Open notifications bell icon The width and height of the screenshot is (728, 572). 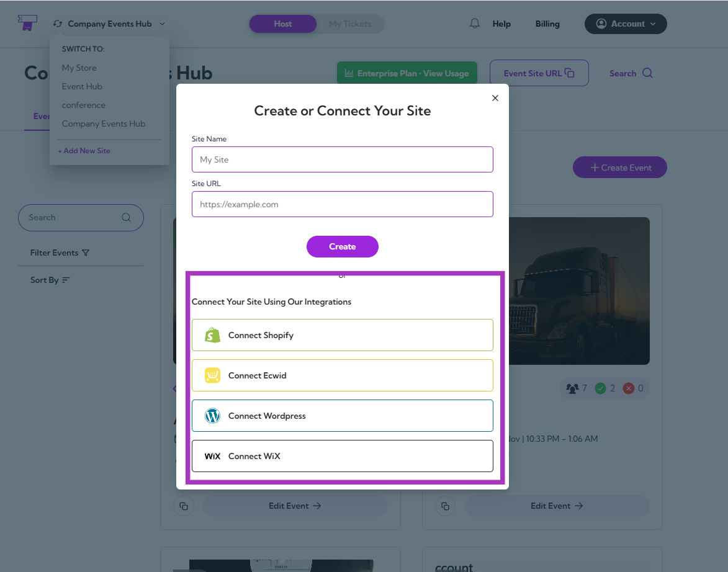click(x=475, y=24)
